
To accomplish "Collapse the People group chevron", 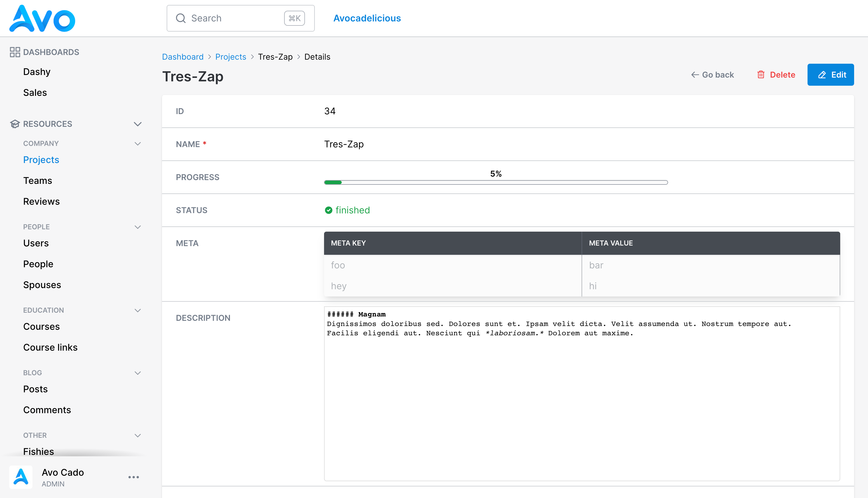I will click(138, 227).
